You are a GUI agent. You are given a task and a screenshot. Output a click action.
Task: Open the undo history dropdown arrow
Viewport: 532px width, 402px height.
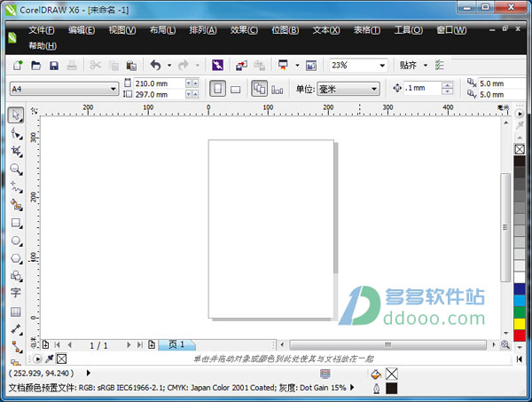(169, 65)
